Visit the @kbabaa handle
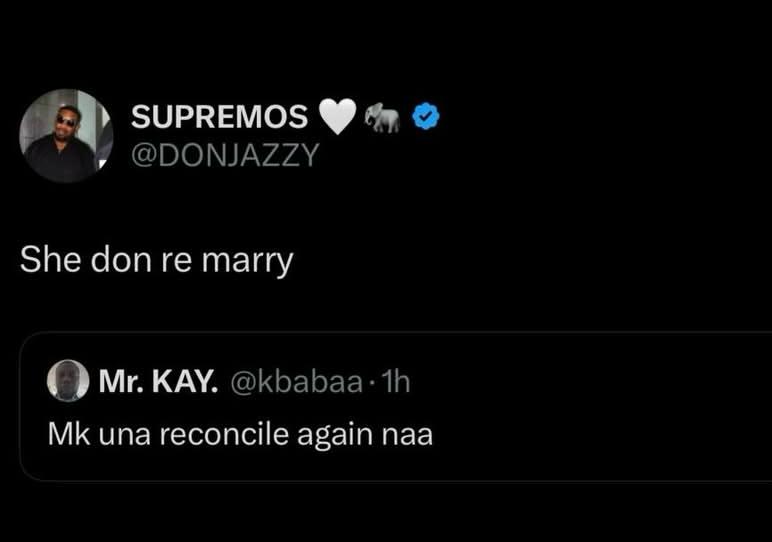 [297, 381]
